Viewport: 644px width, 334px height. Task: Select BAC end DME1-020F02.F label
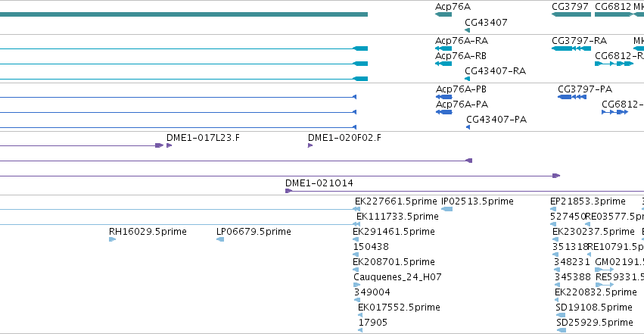coord(344,138)
